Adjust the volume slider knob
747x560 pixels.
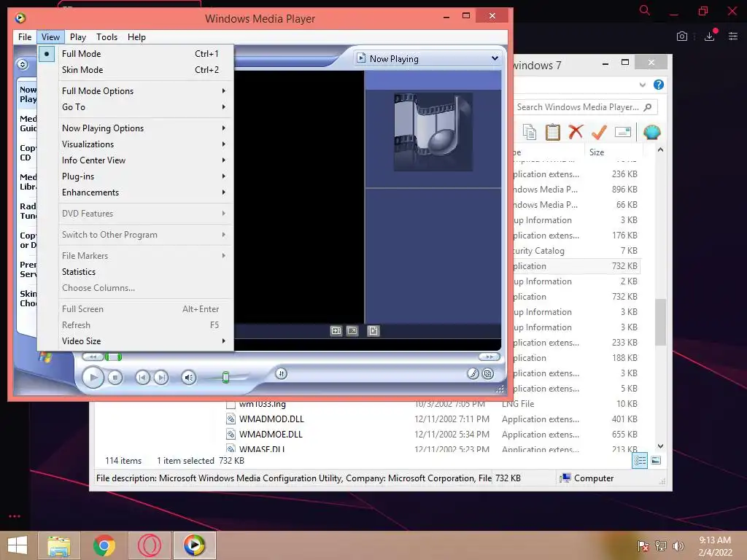[x=226, y=378]
